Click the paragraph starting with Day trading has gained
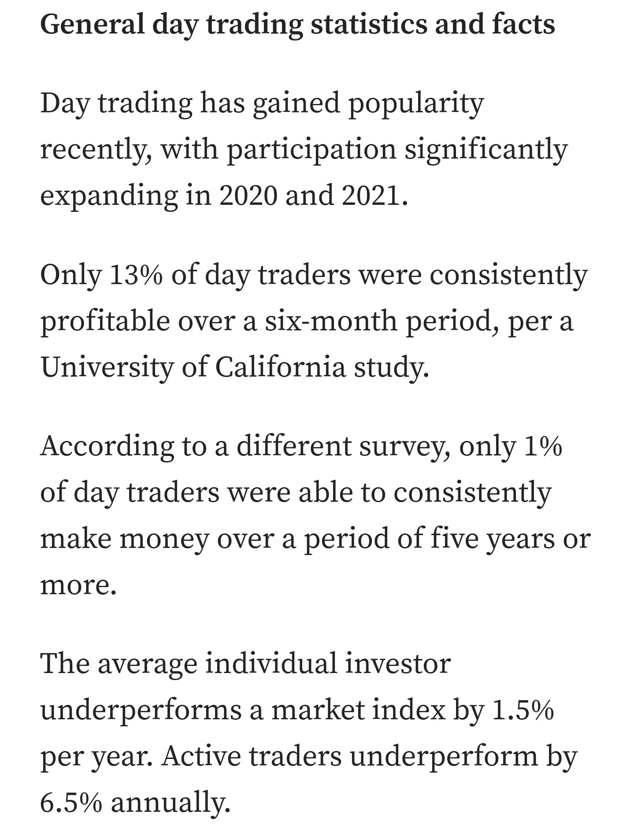The height and width of the screenshot is (840, 634). coord(304,148)
